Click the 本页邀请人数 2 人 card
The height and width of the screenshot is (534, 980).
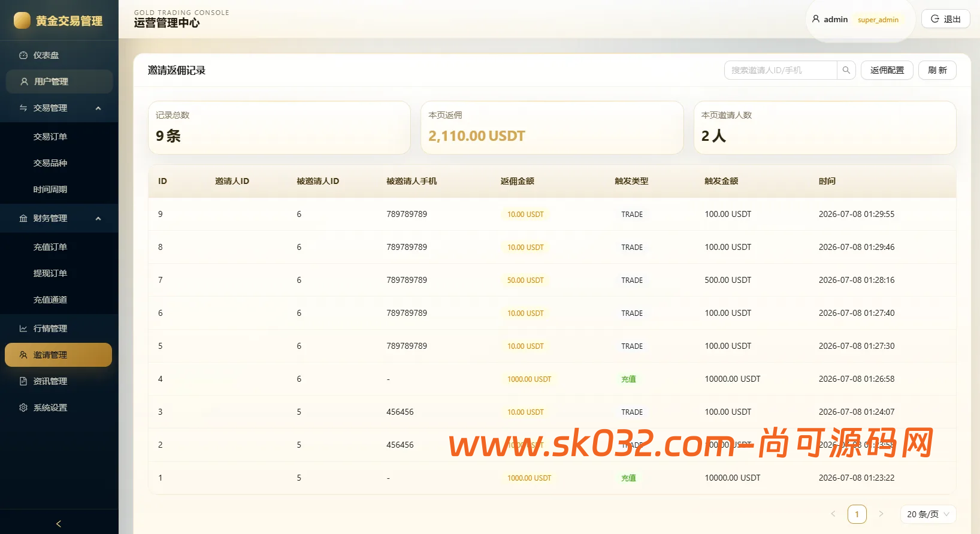pos(825,128)
